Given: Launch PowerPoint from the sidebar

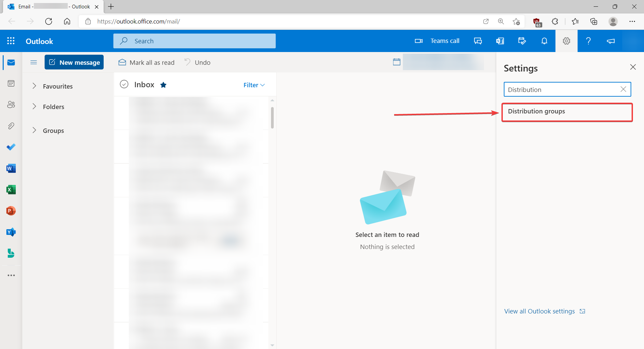Looking at the screenshot, I should pos(11,211).
